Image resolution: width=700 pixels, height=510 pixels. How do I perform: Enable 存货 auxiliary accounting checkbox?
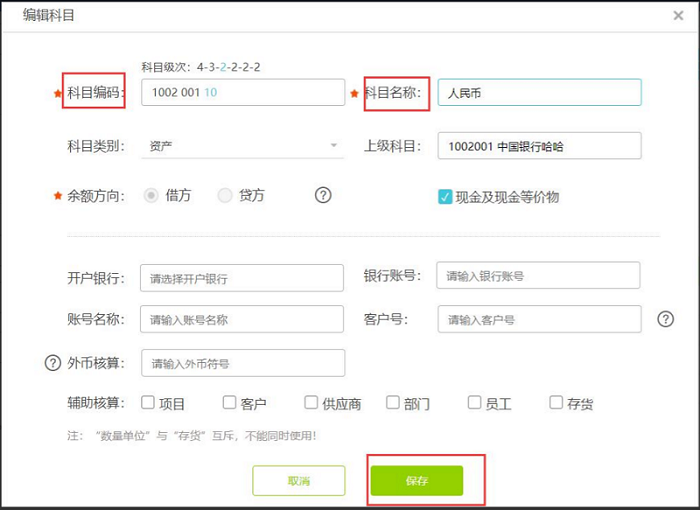(x=556, y=402)
